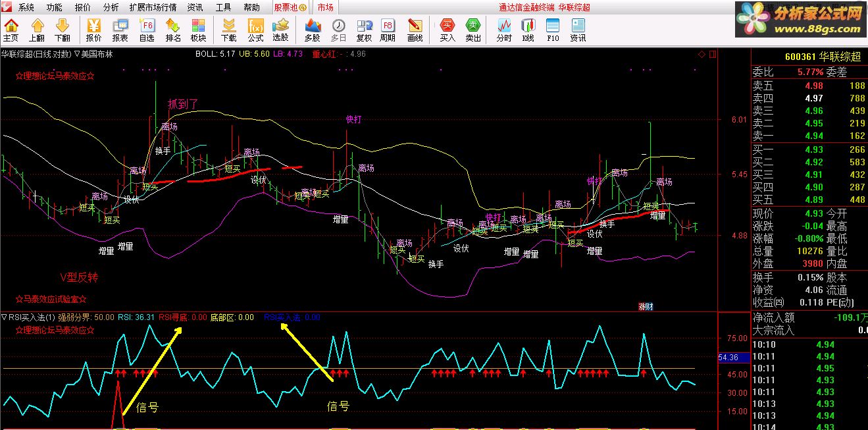Viewport: 868px width, 430px height.
Task: Open the 功能 menu
Action: tap(55, 7)
